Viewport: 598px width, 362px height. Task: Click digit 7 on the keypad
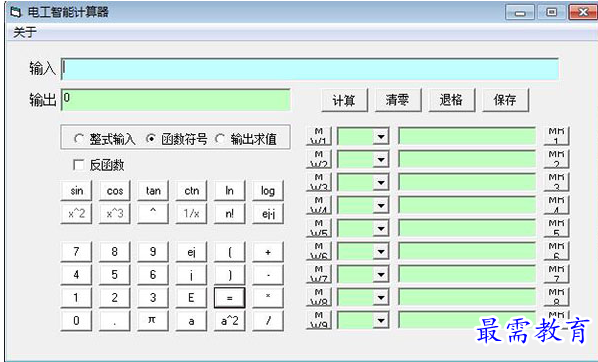76,252
